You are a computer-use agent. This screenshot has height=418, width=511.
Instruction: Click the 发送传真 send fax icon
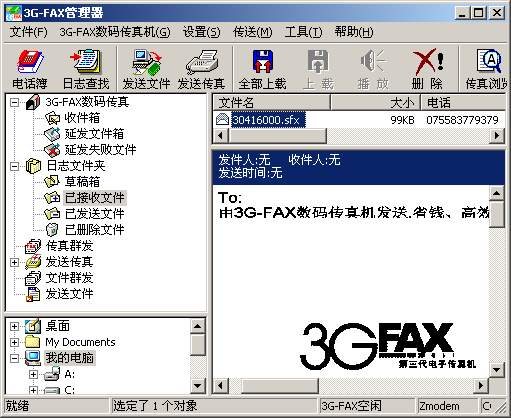tap(201, 69)
